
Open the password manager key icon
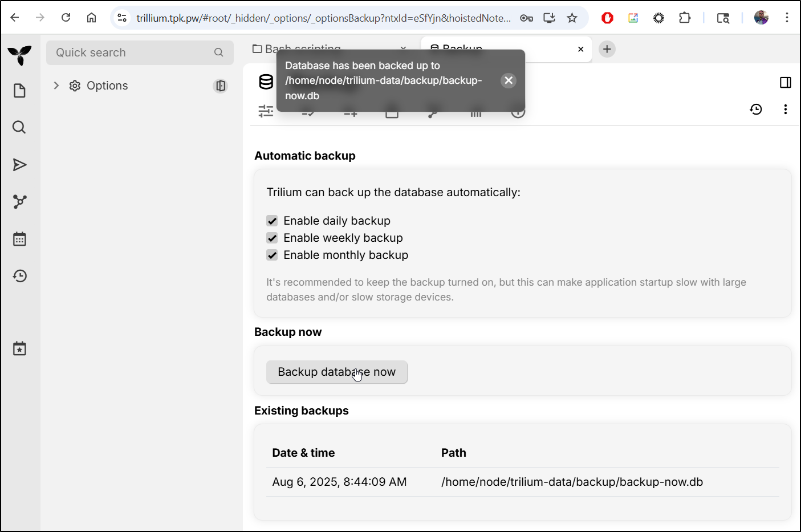pos(526,18)
